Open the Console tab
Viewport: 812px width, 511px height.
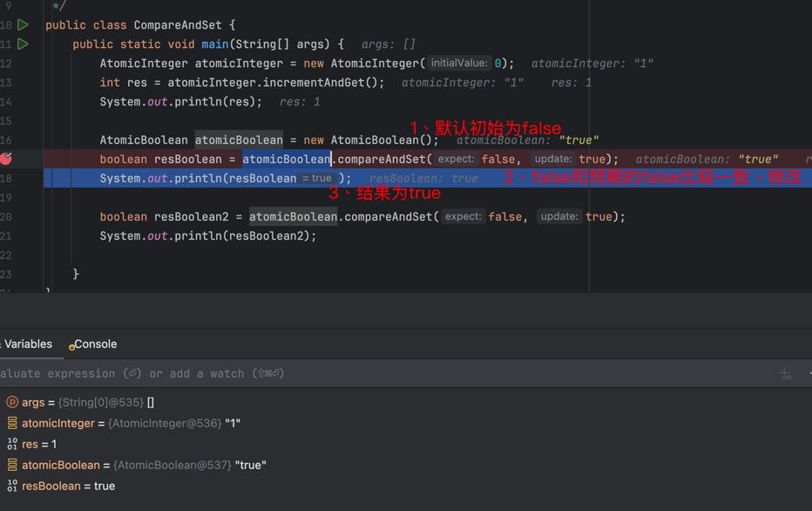[x=94, y=344]
